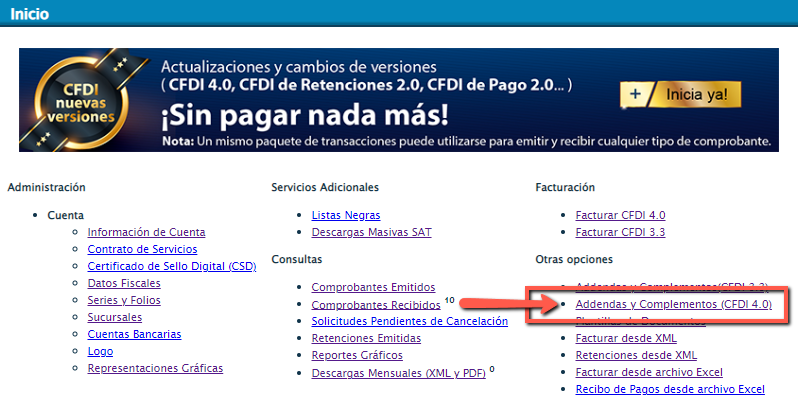Open Addendas y Complementos (CFDI 4.0)
Viewport: 798px width, 418px height.
[x=673, y=304]
